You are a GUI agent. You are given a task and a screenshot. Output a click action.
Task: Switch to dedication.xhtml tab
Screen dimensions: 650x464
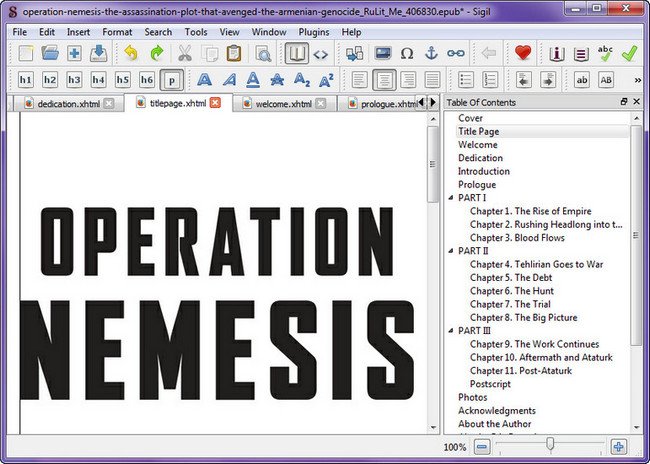[68, 104]
